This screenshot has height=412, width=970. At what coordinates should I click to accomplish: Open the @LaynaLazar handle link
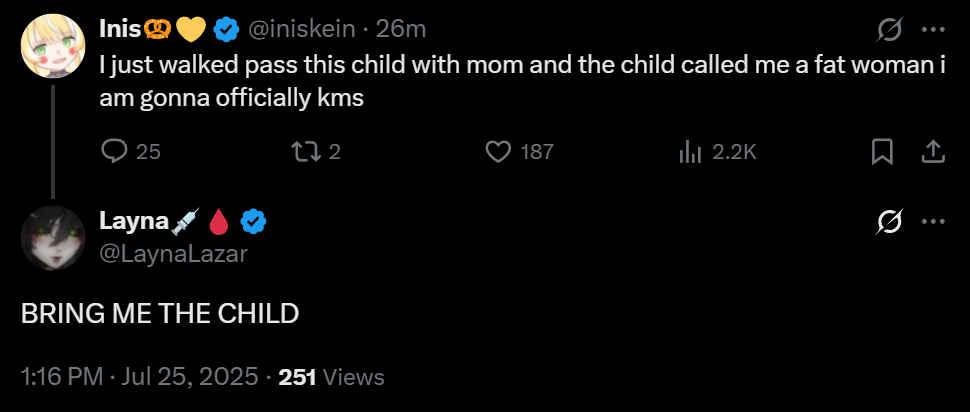[173, 253]
